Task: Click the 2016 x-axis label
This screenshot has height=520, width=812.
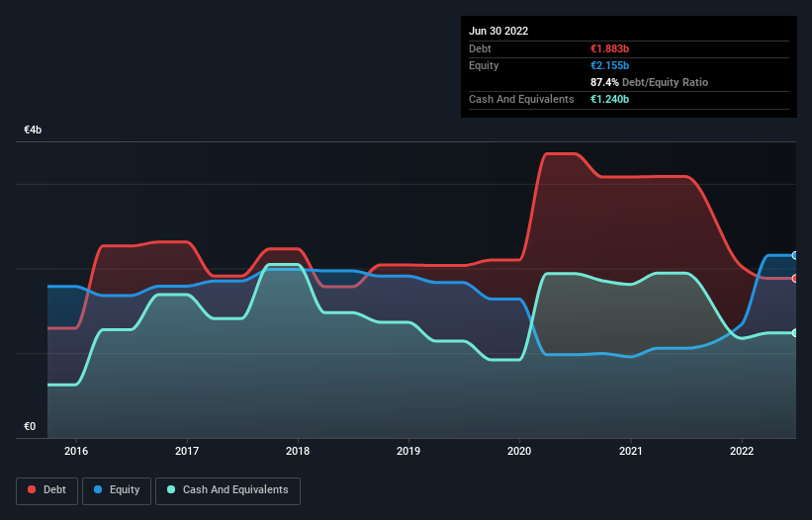Action: 76,451
